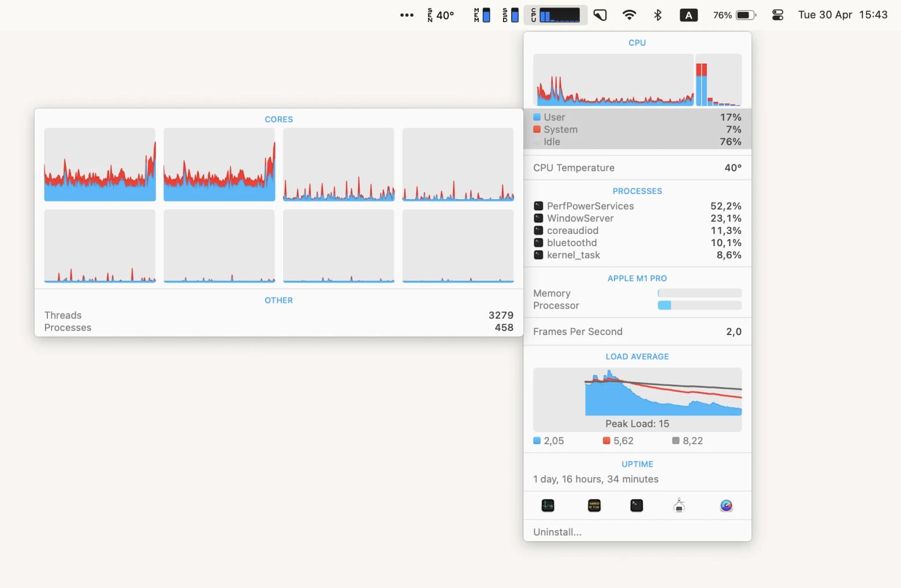The width and height of the screenshot is (901, 588).
Task: Open the iStat Menus app icon
Action: click(726, 506)
